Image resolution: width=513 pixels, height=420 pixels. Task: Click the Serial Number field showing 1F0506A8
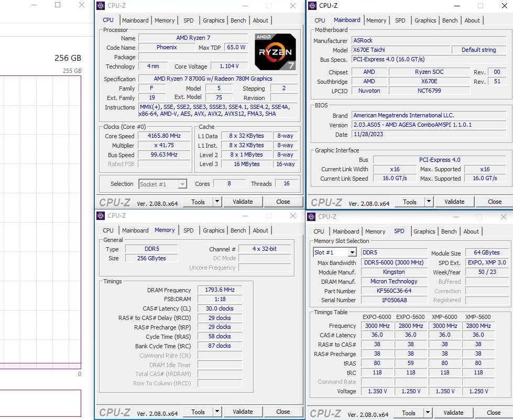pos(394,300)
